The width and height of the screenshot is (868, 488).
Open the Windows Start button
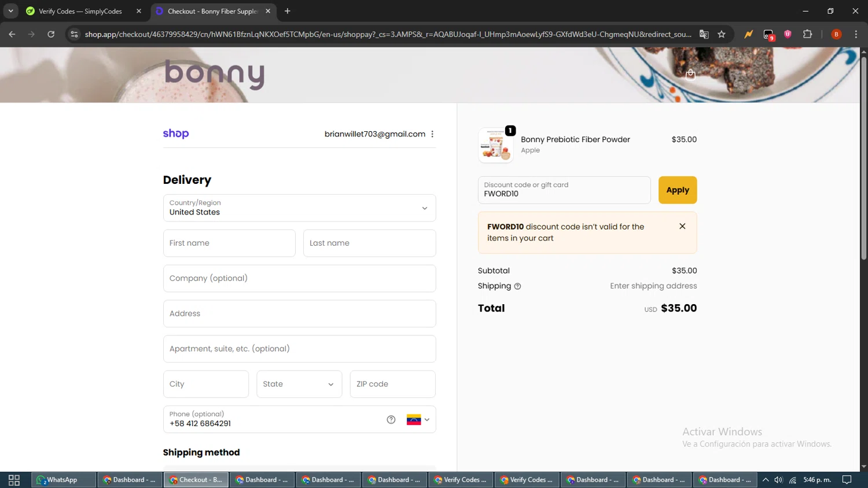pos(14,480)
